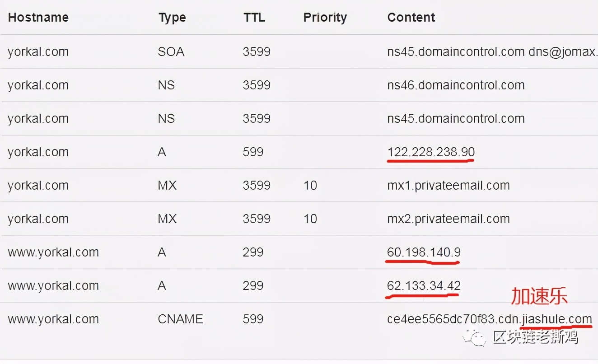Click the SOA record type cell

[x=171, y=52]
